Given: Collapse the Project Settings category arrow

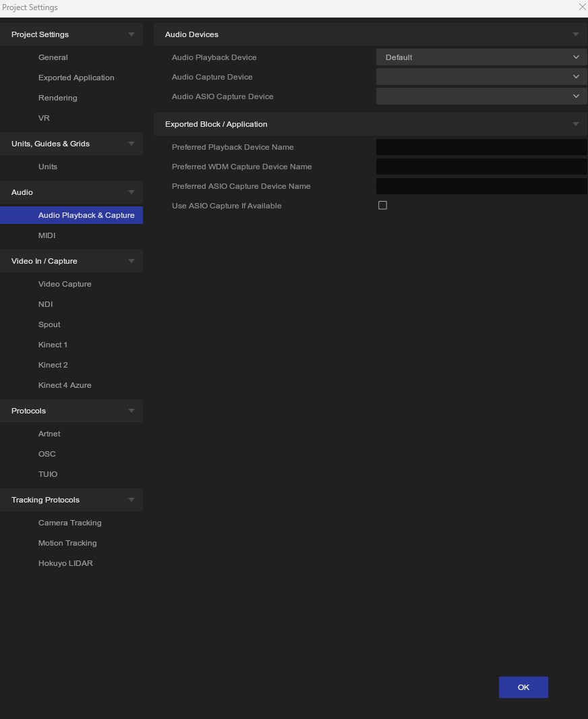Looking at the screenshot, I should click(x=131, y=34).
